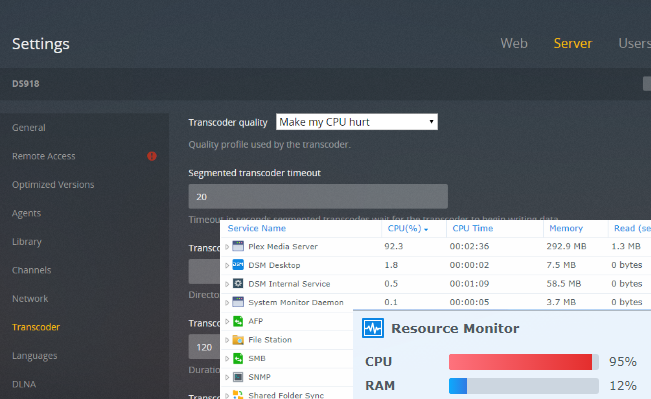651x399 pixels.
Task: Expand the Plex Media Server row
Action: tap(227, 247)
